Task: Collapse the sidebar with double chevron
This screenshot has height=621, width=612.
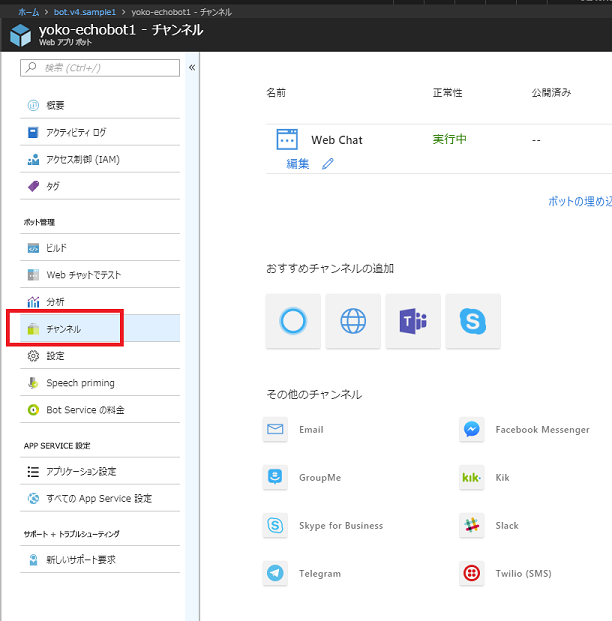Action: point(192,67)
